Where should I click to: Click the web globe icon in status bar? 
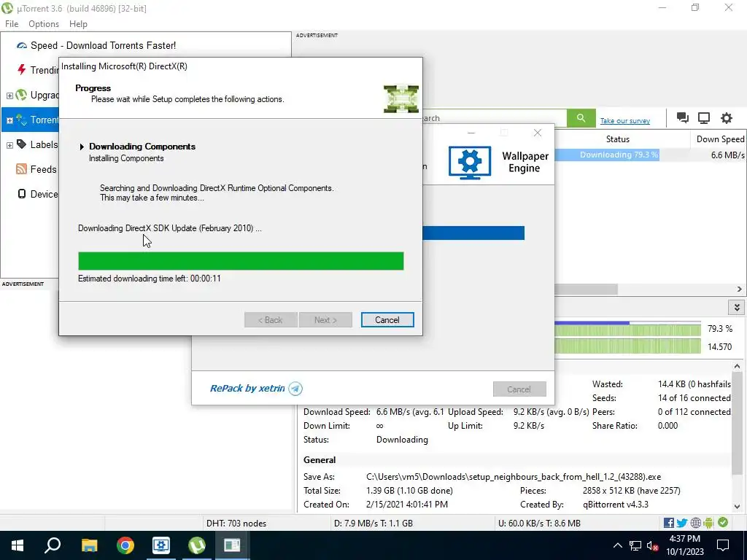[x=695, y=523]
